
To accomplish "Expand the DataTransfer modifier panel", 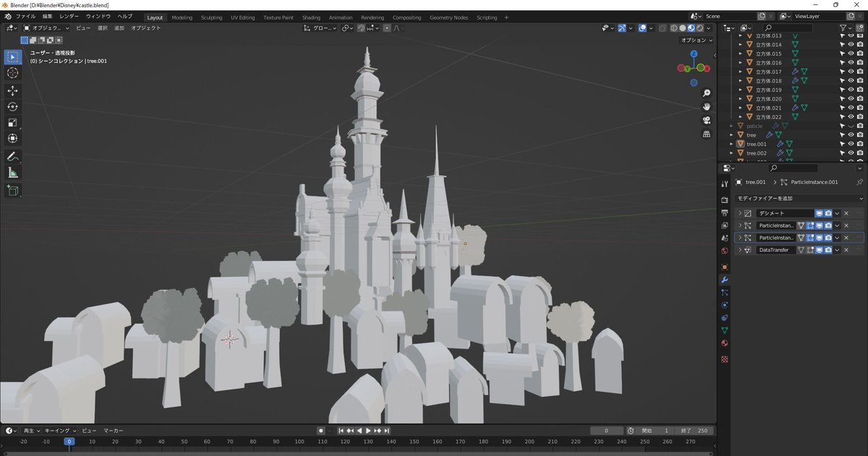I will (x=740, y=250).
